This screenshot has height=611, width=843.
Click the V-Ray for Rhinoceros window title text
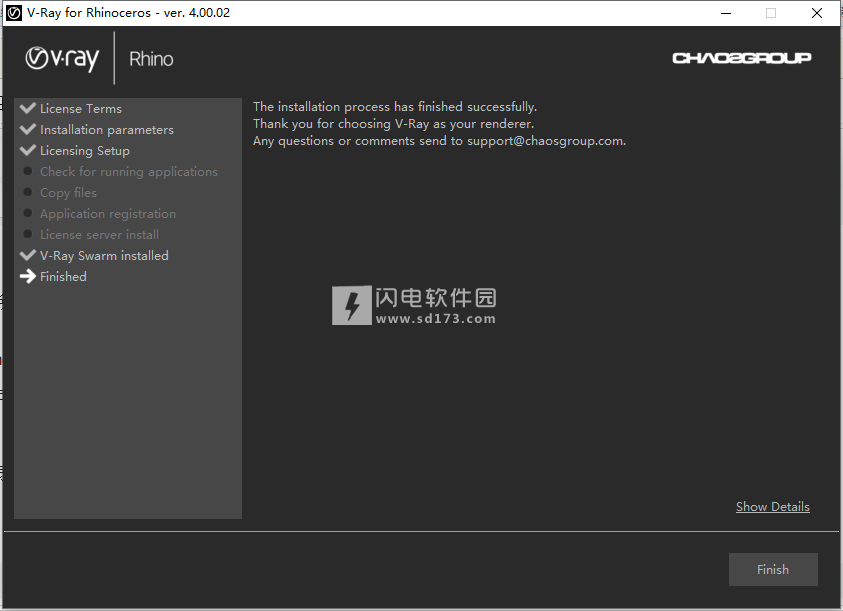tap(128, 13)
